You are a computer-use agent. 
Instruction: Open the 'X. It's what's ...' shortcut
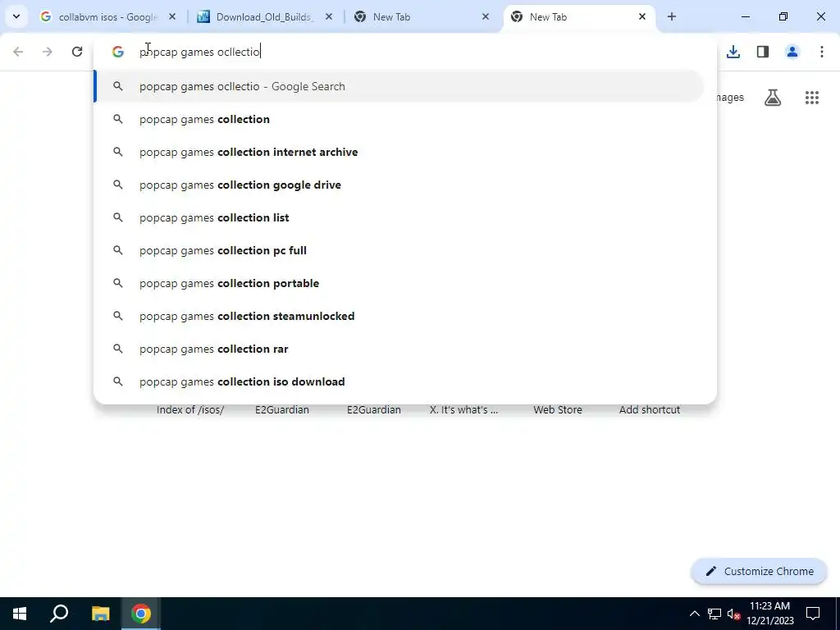[x=464, y=410]
